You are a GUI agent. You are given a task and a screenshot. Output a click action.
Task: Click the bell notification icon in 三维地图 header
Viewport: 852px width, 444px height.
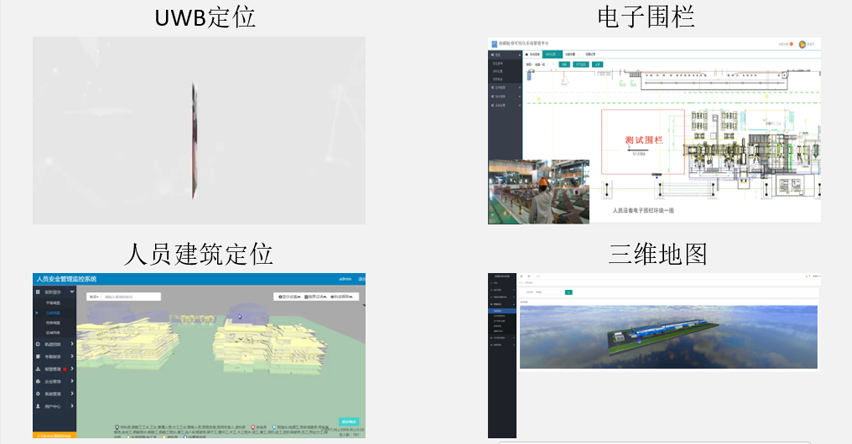point(807,276)
